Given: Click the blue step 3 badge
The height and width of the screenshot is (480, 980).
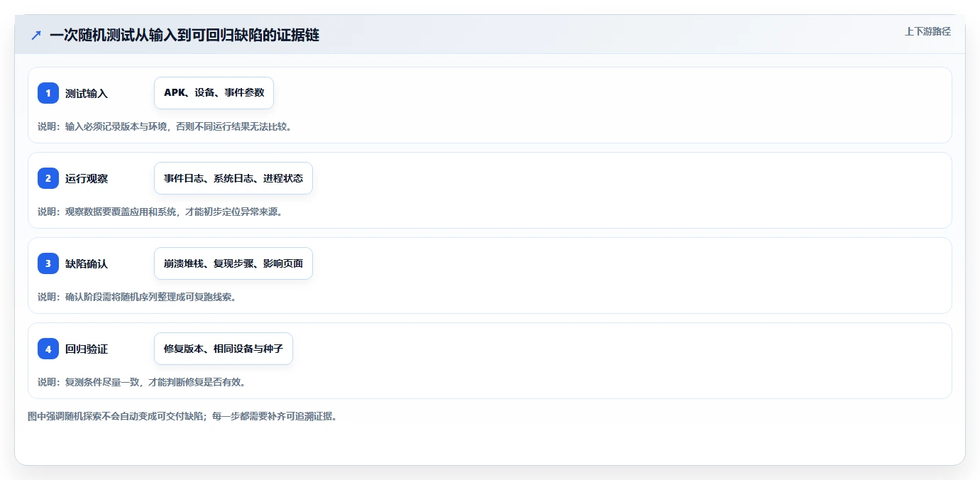Looking at the screenshot, I should tap(48, 263).
